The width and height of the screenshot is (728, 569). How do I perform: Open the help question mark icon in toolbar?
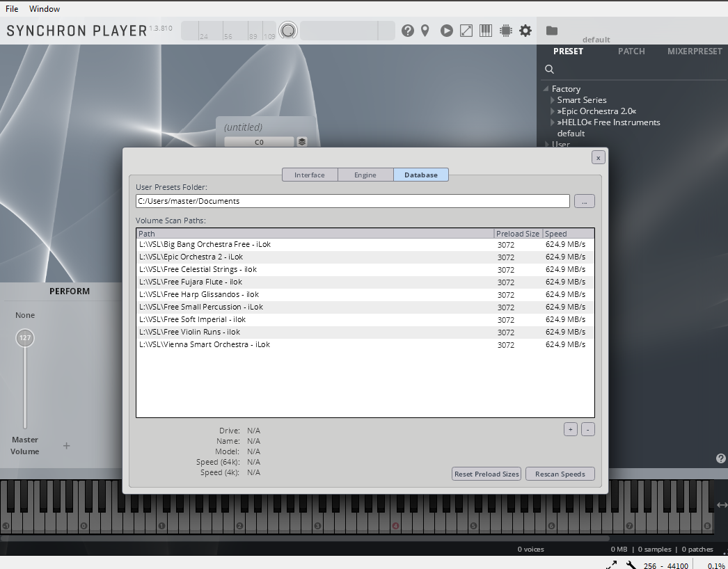tap(408, 31)
